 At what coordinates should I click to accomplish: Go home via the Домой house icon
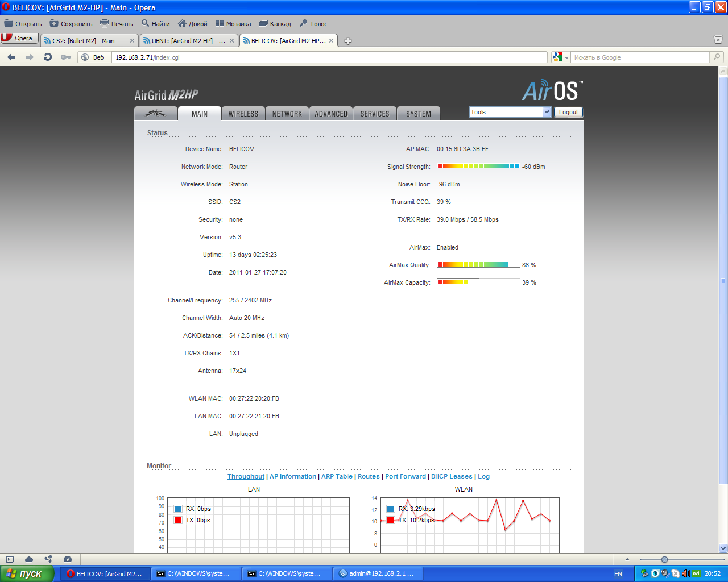tap(183, 23)
